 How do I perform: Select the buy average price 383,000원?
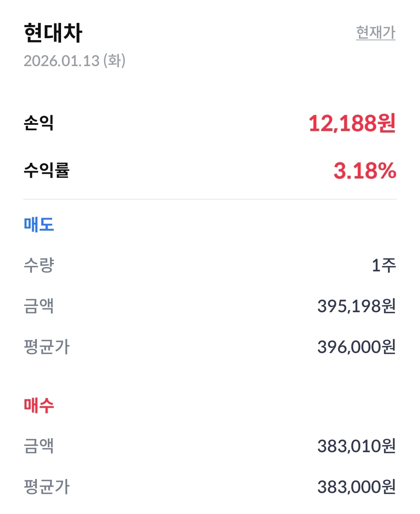pos(356,487)
